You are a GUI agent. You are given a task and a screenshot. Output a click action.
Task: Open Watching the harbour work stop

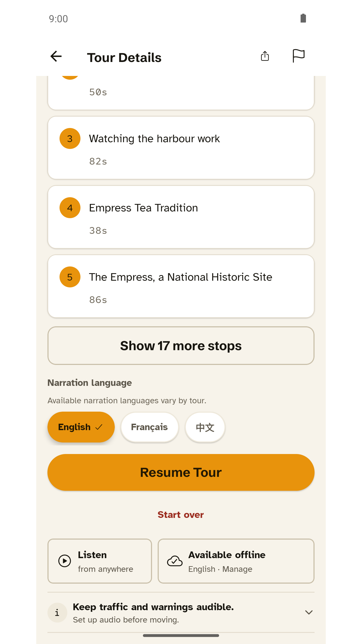pos(181,148)
